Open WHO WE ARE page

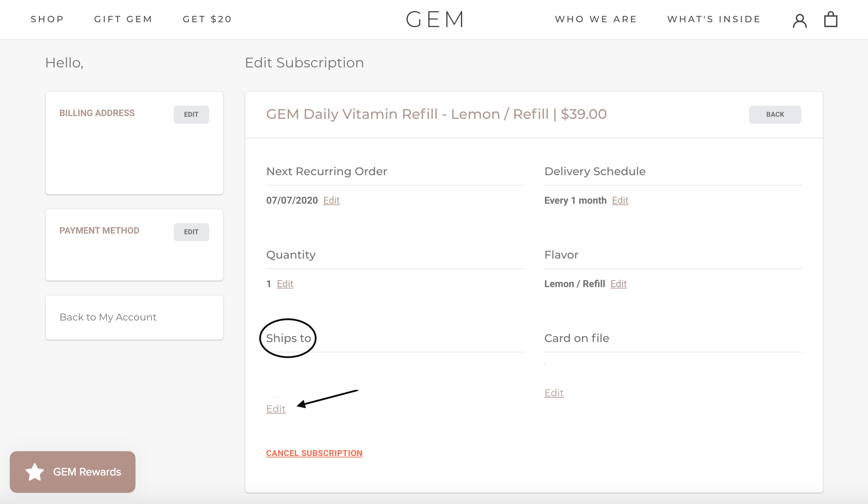pos(596,19)
